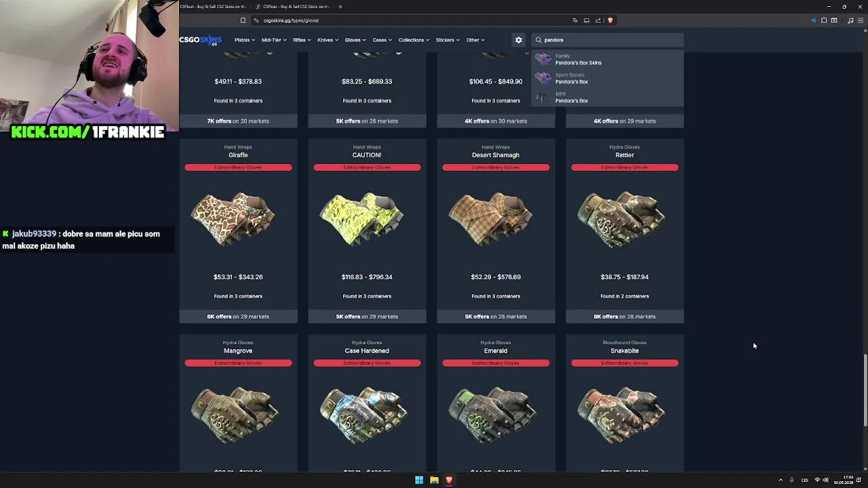Expand the Other dropdown menu

(x=475, y=40)
